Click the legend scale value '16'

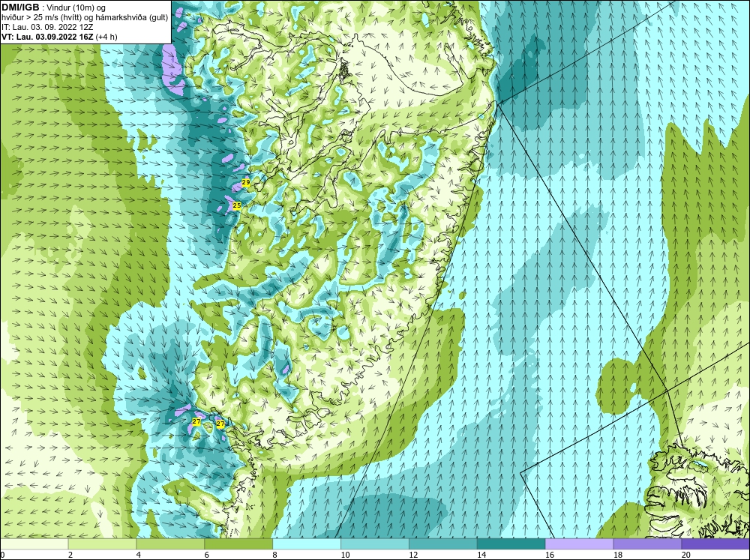550,555
